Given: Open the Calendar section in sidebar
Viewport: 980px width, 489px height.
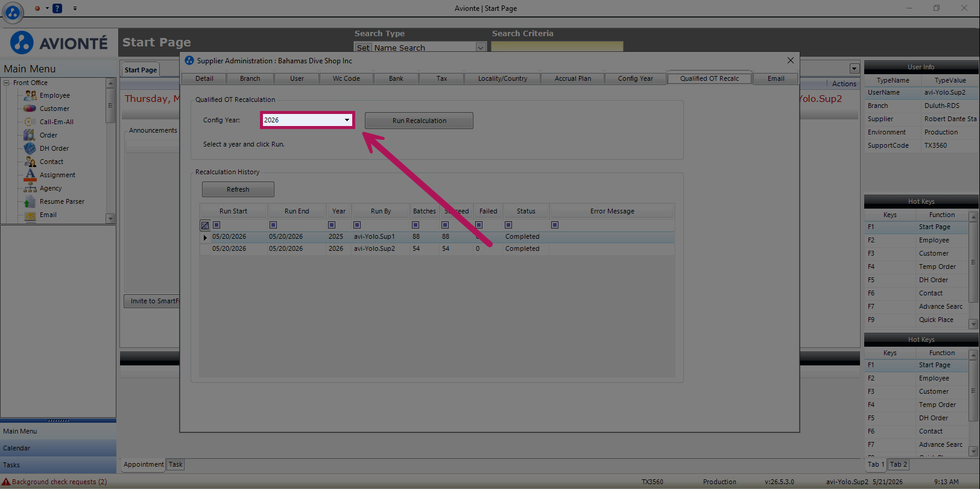Looking at the screenshot, I should [x=58, y=448].
